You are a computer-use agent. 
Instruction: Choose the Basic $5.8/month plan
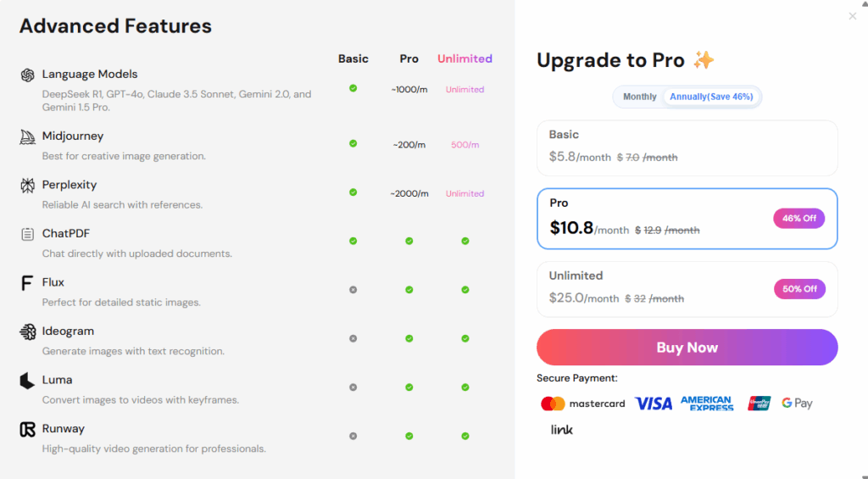coord(687,148)
